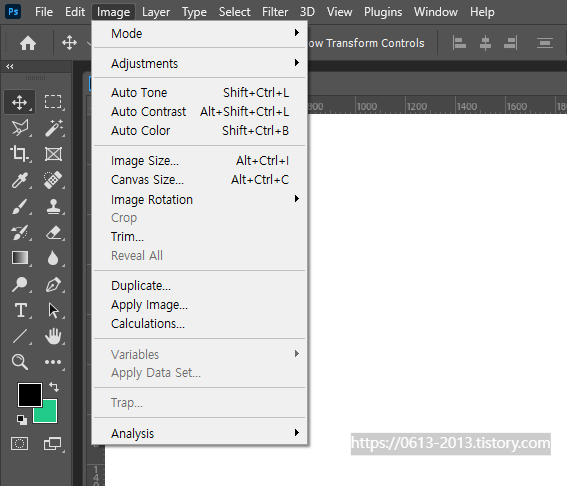The image size is (567, 486).
Task: Select the Spot Healing Brush tool
Action: pos(53,180)
